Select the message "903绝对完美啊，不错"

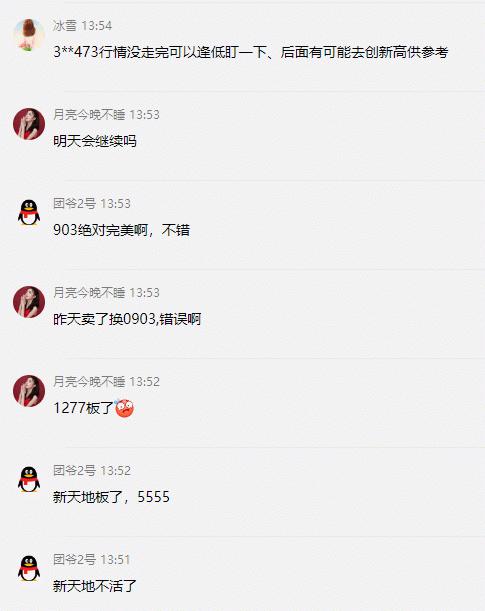point(122,230)
